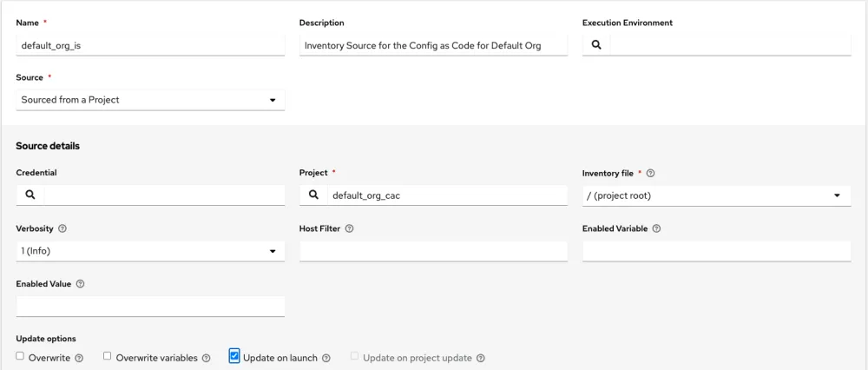Screen dimensions: 868x370
Task: Click the Credential lookup search icon
Action: (x=30, y=195)
